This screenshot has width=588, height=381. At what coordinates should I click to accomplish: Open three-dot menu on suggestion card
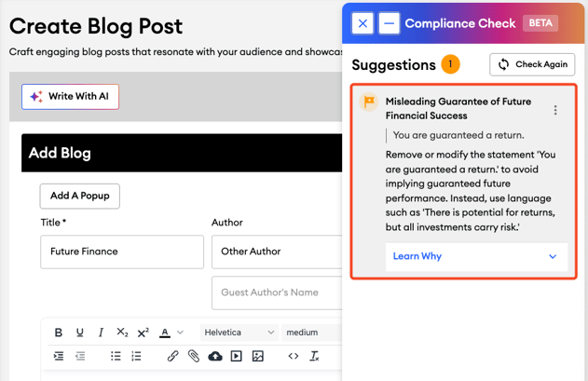pos(555,110)
